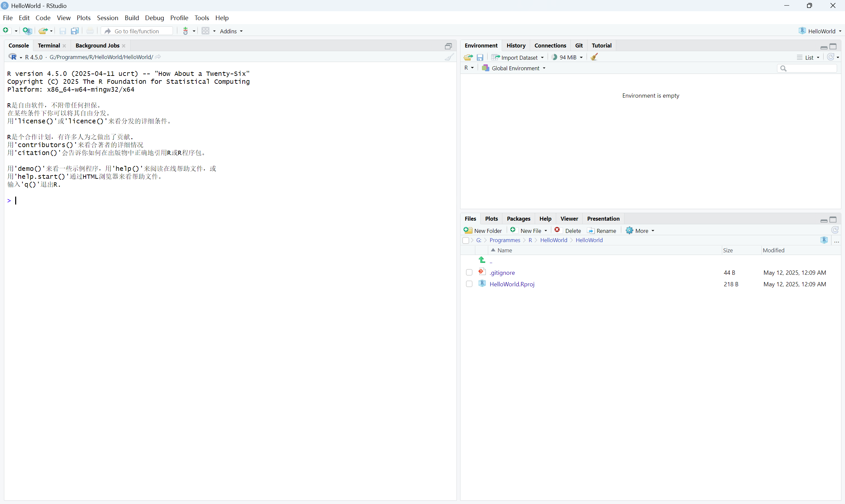
Task: Click the Load workspace folder icon
Action: tap(468, 57)
